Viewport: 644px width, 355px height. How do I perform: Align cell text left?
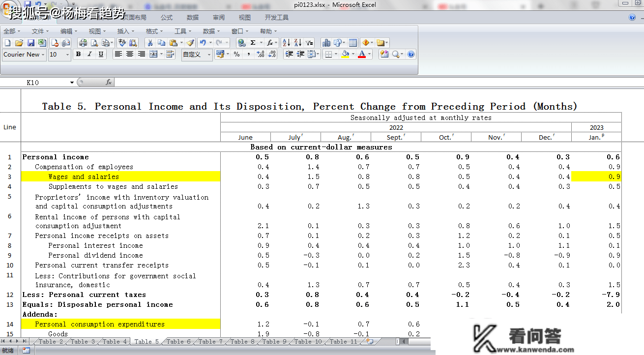pos(118,54)
